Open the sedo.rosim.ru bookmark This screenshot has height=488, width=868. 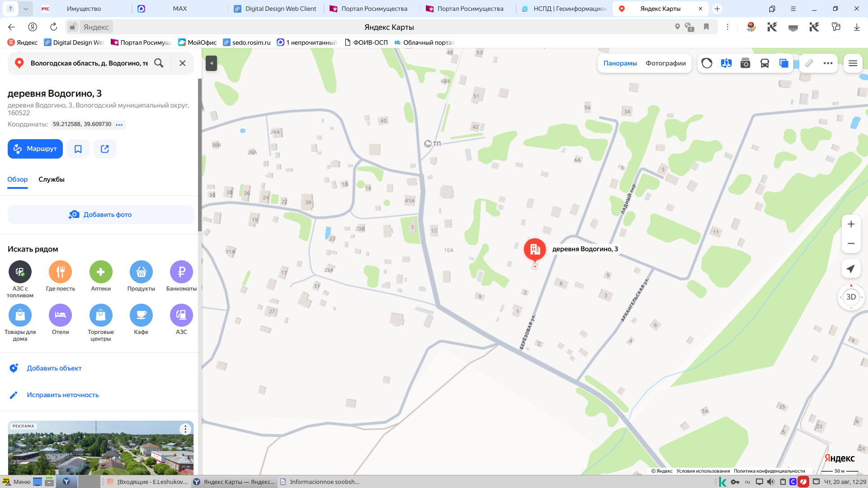(246, 42)
